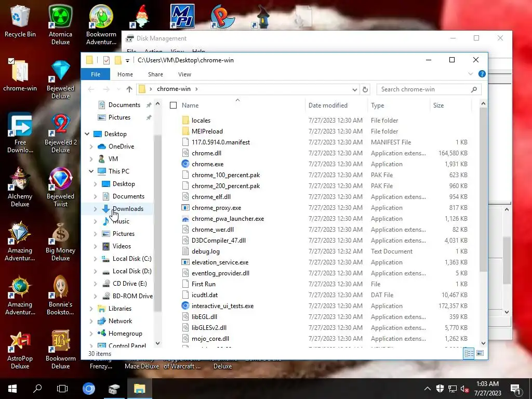Open Customize Quick Access Toolbar dropdown
The image size is (532, 399).
pos(128,60)
